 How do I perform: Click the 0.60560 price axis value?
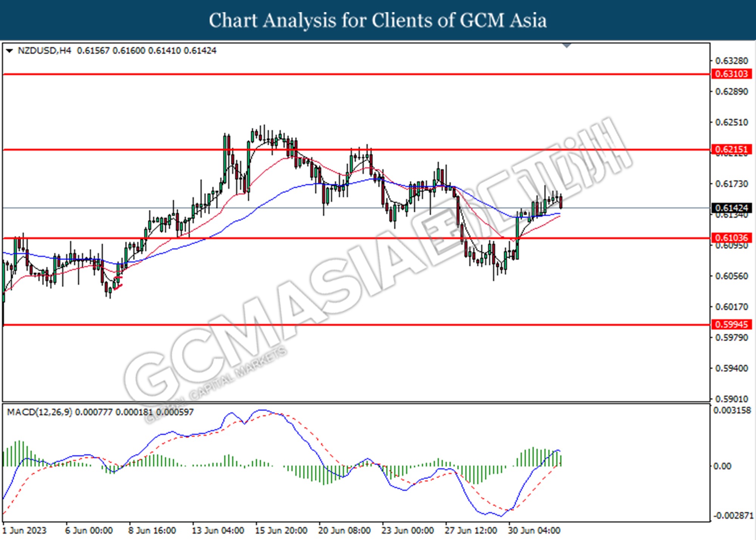731,276
